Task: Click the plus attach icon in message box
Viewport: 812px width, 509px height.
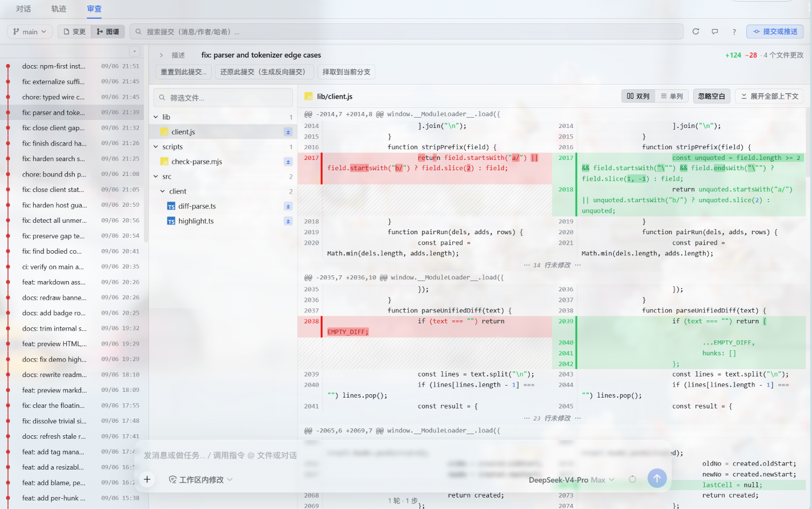Action: point(147,479)
